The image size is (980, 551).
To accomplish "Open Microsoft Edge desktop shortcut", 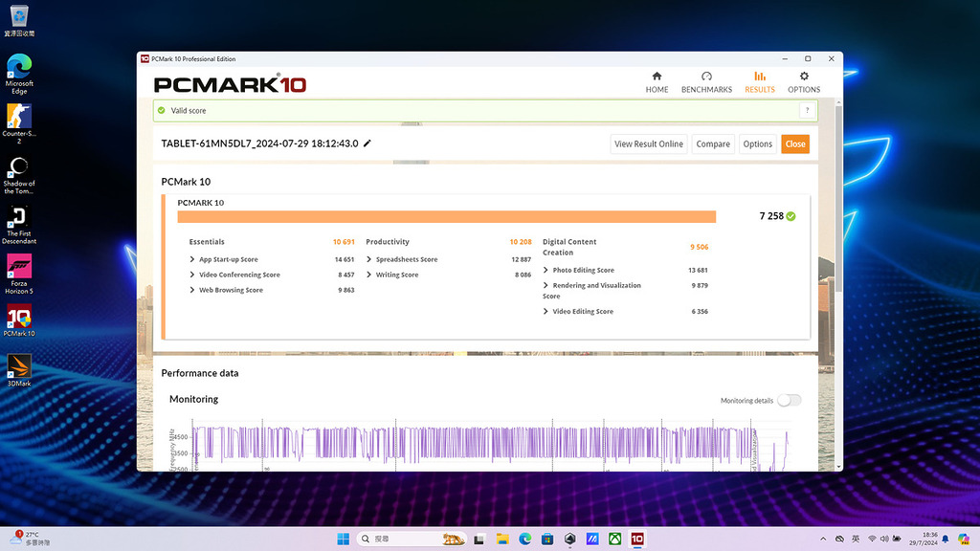I will pos(19,73).
